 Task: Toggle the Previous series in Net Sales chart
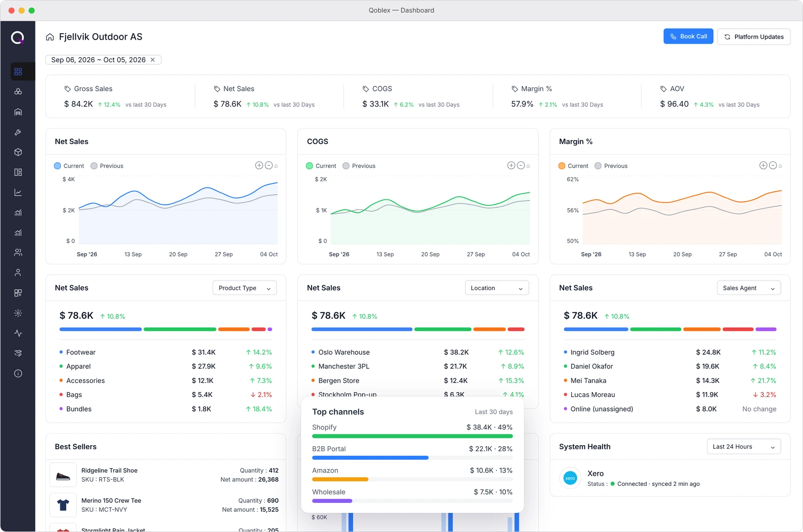coord(106,166)
